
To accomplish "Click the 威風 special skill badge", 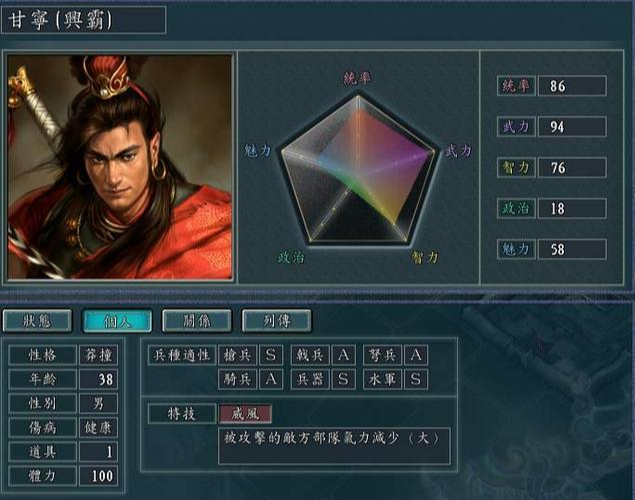I will pos(245,413).
